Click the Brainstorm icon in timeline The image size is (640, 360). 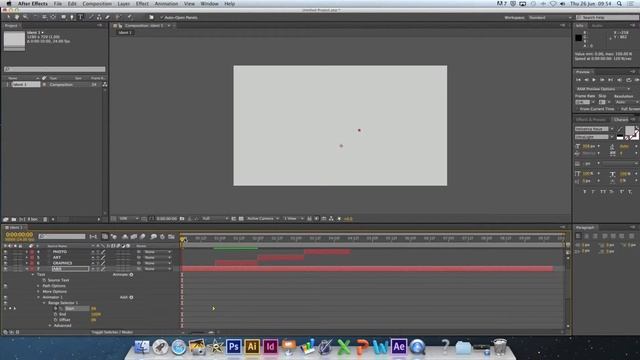(153, 236)
